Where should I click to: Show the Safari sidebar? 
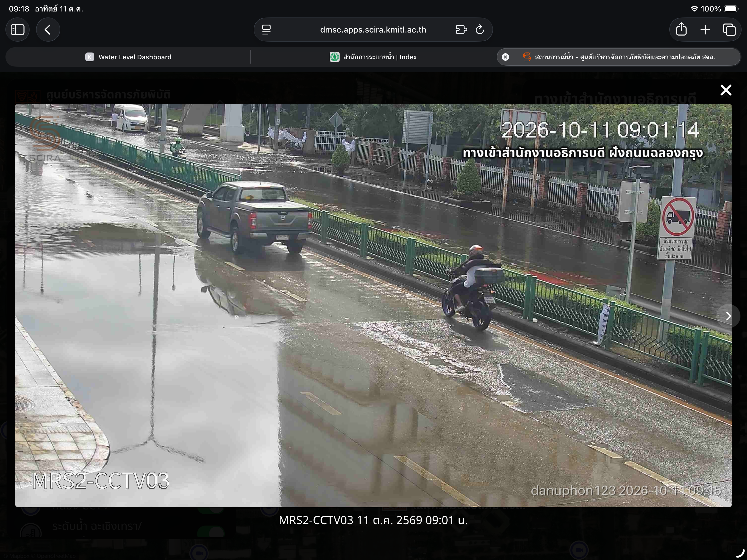point(17,30)
